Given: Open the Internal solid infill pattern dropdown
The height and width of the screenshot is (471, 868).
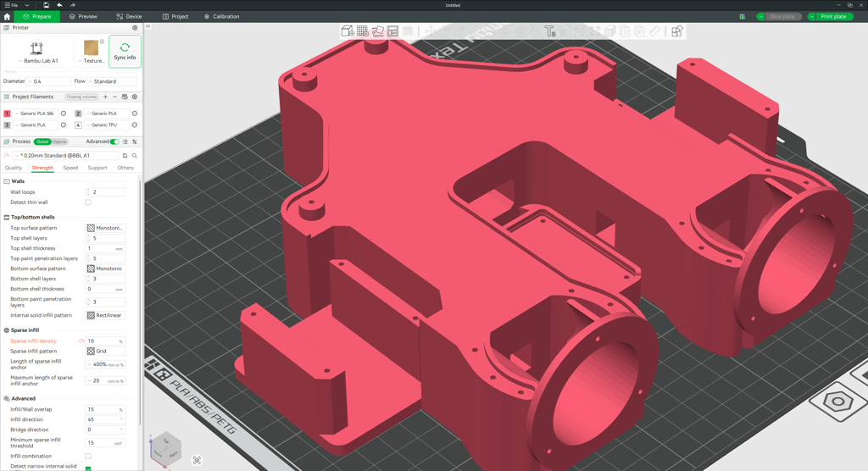Looking at the screenshot, I should (x=106, y=315).
